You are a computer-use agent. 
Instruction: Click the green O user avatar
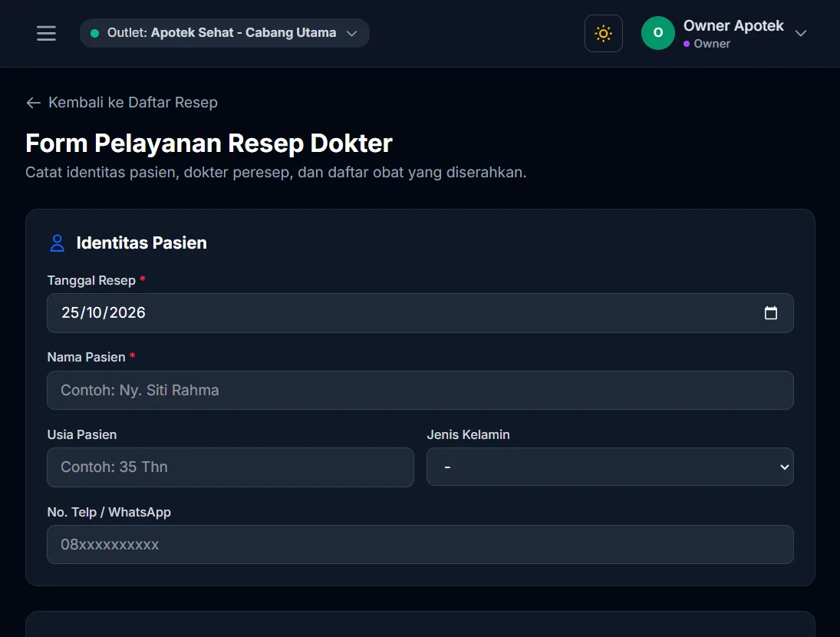click(x=658, y=33)
